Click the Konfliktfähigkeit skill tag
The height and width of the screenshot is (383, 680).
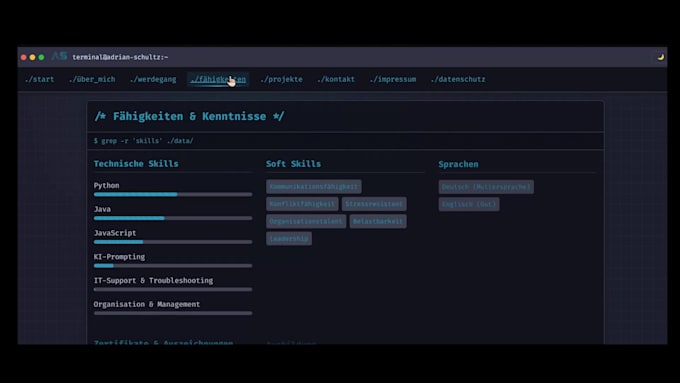[x=302, y=204]
